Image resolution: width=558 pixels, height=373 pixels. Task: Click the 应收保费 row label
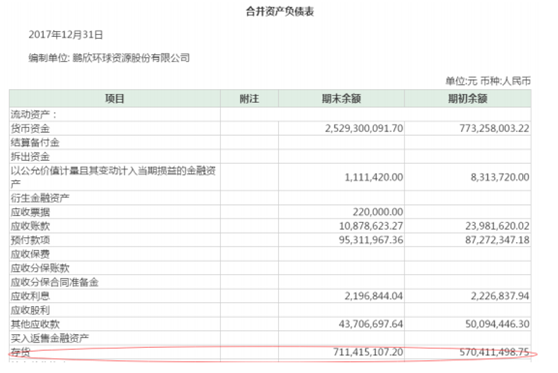coord(30,254)
